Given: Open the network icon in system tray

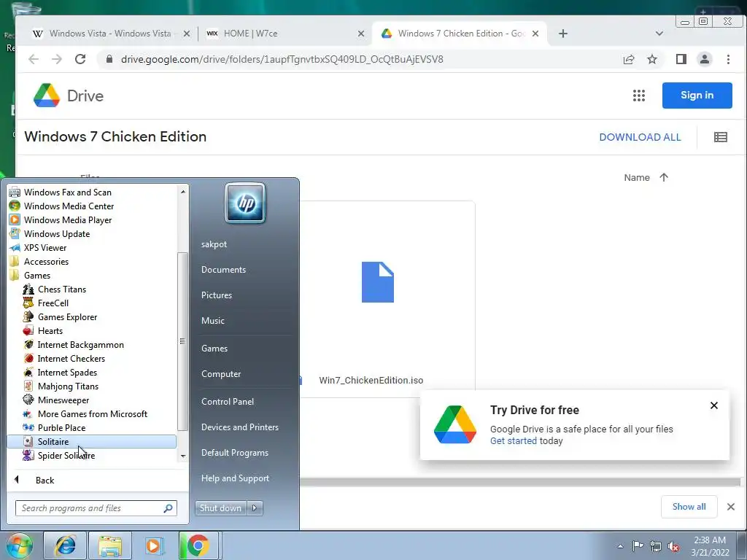Looking at the screenshot, I should [x=656, y=546].
